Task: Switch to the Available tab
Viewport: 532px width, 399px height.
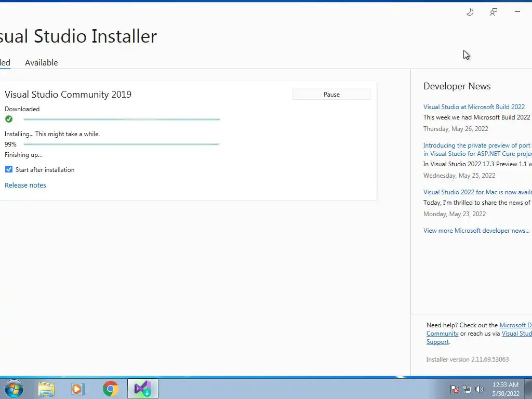Action: (42, 63)
